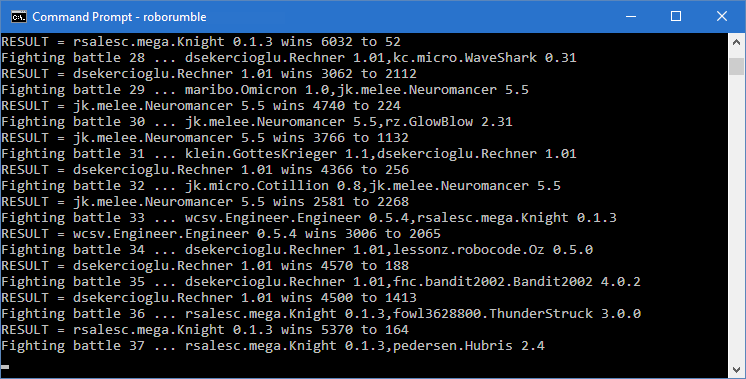The width and height of the screenshot is (746, 379).
Task: Click the "Fighting battle 29" line
Action: coord(265,90)
